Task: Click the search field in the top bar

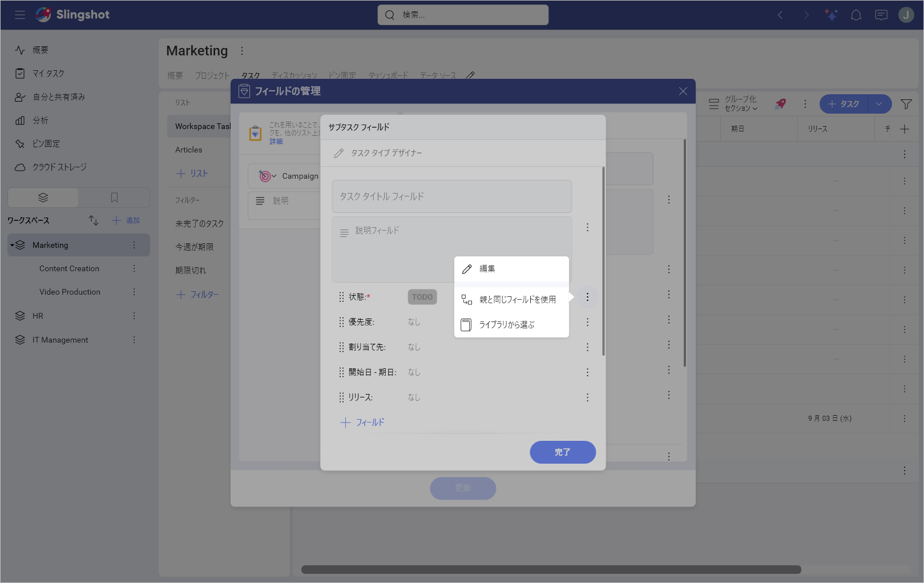Action: [x=462, y=15]
